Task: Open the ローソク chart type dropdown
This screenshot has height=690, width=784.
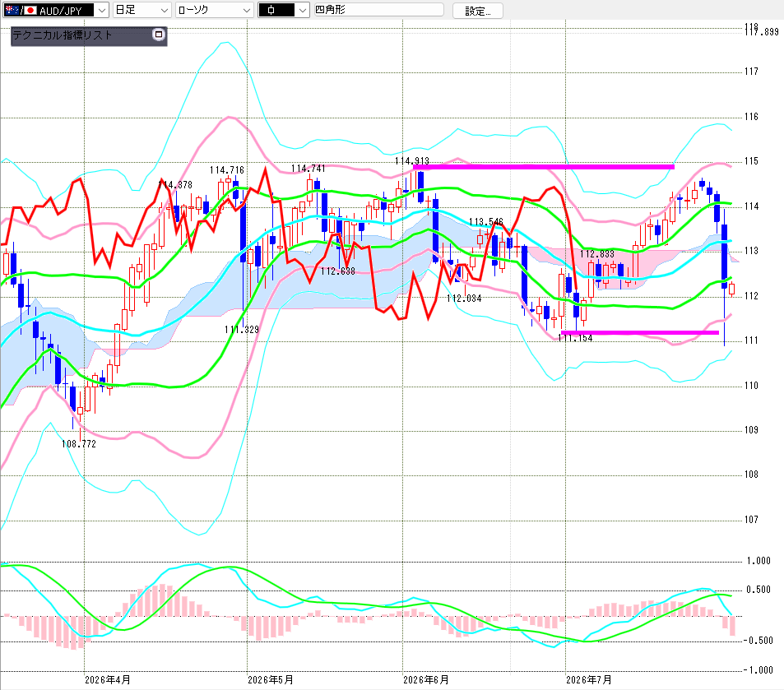Action: coord(214,10)
